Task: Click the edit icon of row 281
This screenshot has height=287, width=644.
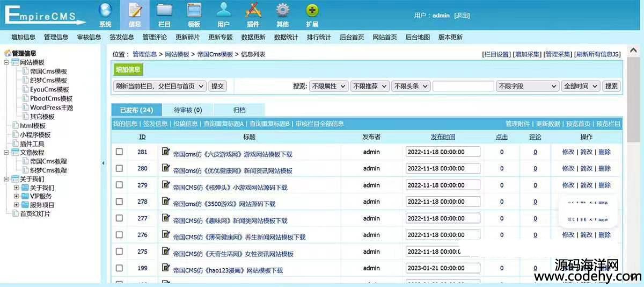Action: (x=166, y=152)
